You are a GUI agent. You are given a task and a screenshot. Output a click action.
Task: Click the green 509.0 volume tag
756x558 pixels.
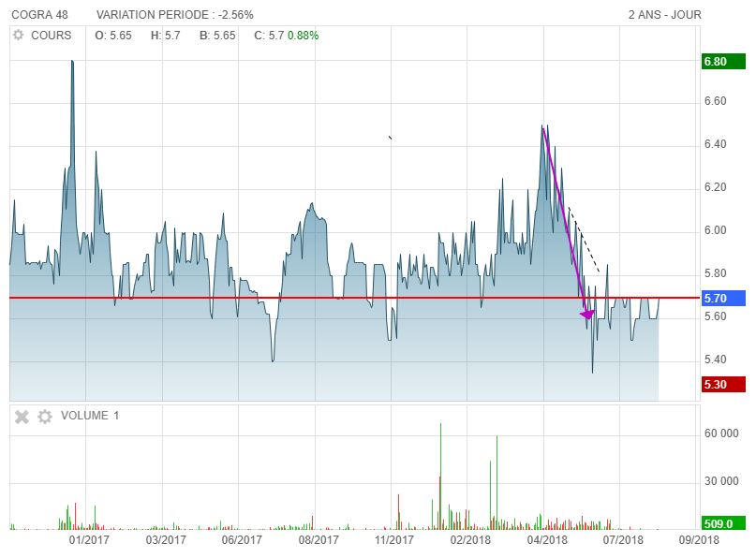click(x=723, y=523)
